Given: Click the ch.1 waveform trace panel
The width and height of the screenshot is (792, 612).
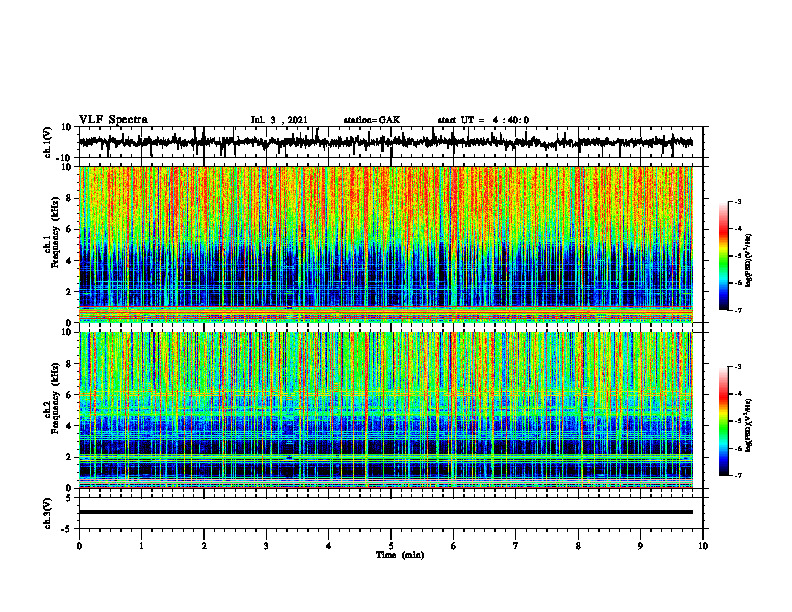Looking at the screenshot, I should click(391, 142).
